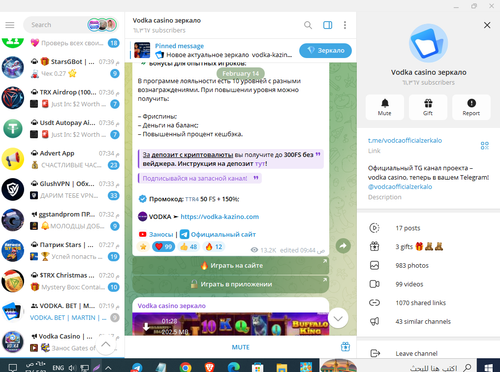
Task: Add thumbs up reaction showing 48
Action: pos(189,247)
